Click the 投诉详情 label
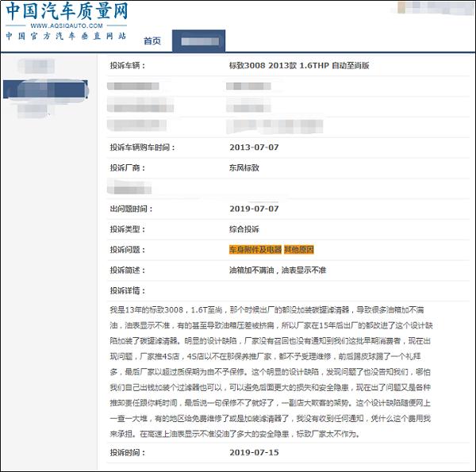The width and height of the screenshot is (476, 472). [x=128, y=291]
